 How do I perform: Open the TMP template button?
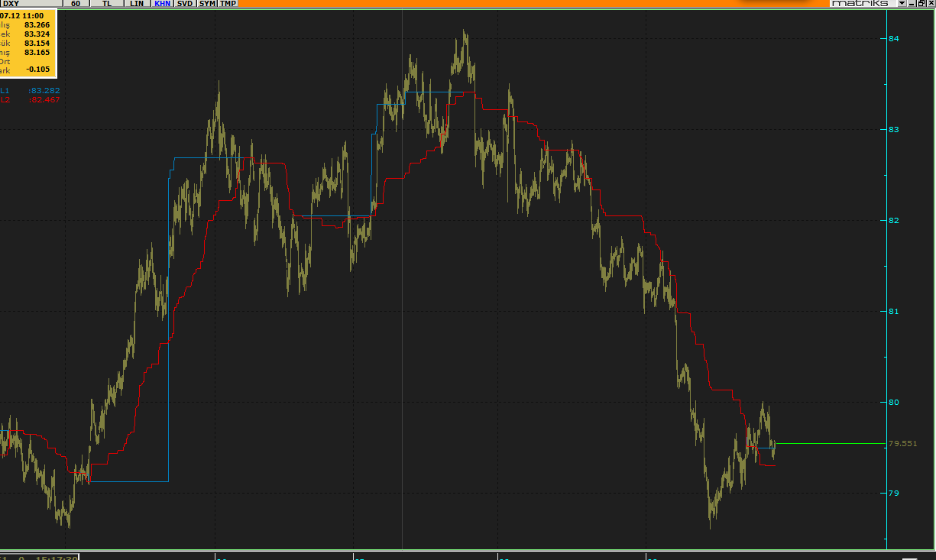click(x=228, y=4)
